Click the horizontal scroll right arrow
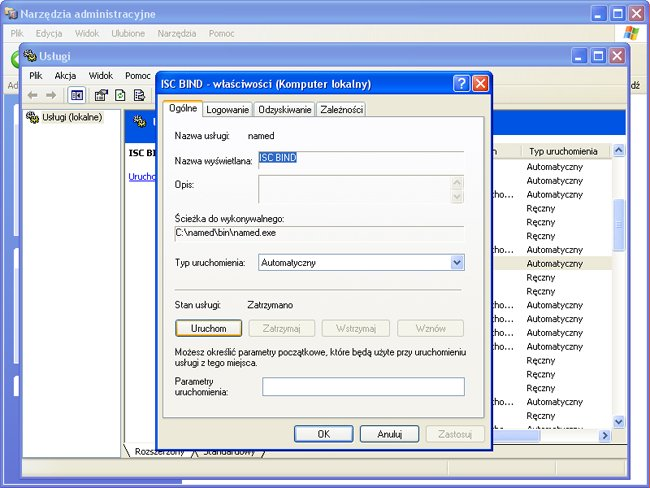 [x=605, y=435]
